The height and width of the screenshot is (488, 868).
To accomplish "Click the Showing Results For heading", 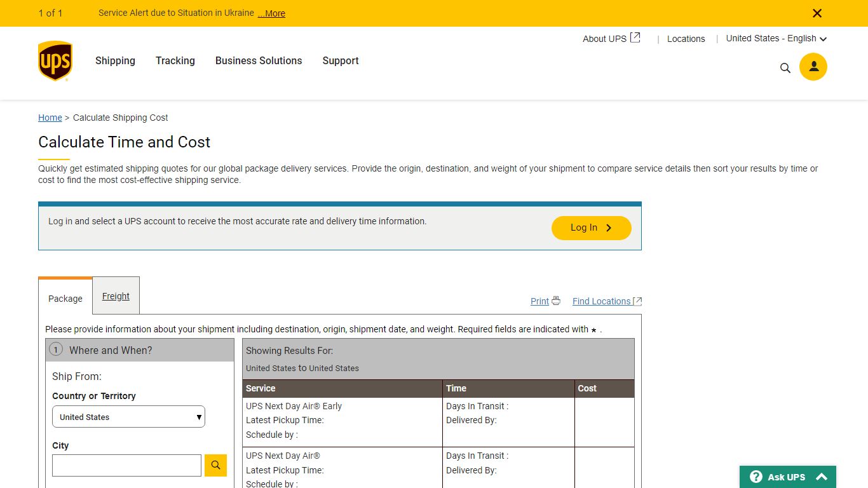I will pyautogui.click(x=289, y=351).
